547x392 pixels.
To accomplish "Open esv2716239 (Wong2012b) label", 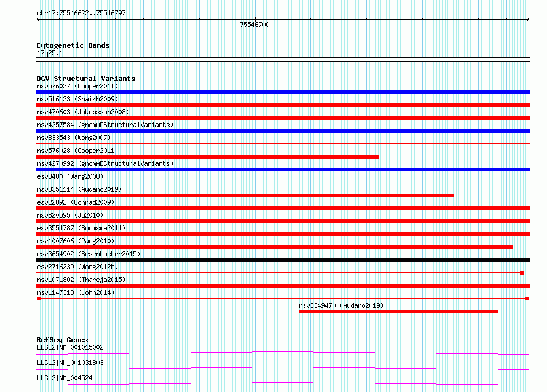I will 77,267.
